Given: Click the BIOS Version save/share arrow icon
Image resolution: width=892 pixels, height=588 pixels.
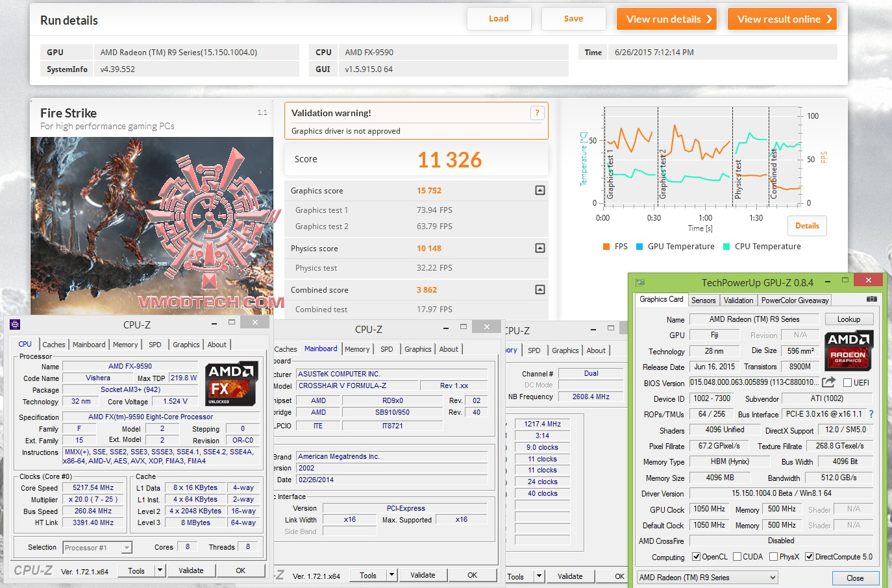Looking at the screenshot, I should [x=828, y=382].
